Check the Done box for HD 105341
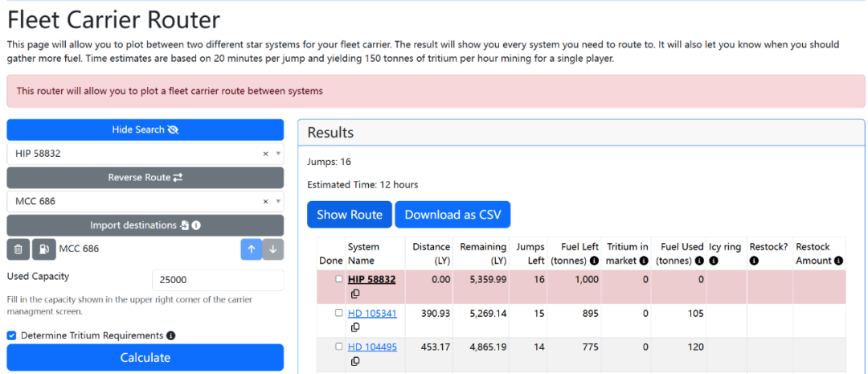Image resolution: width=868 pixels, height=374 pixels. (x=338, y=313)
